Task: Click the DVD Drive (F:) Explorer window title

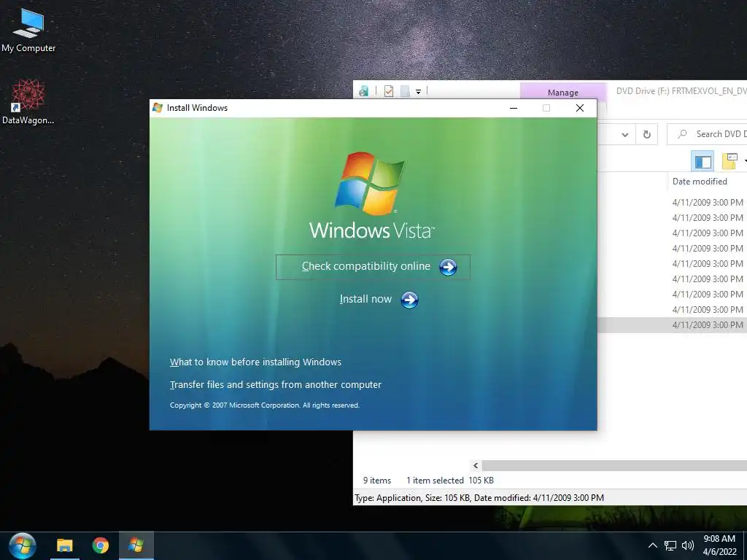Action: (681, 91)
